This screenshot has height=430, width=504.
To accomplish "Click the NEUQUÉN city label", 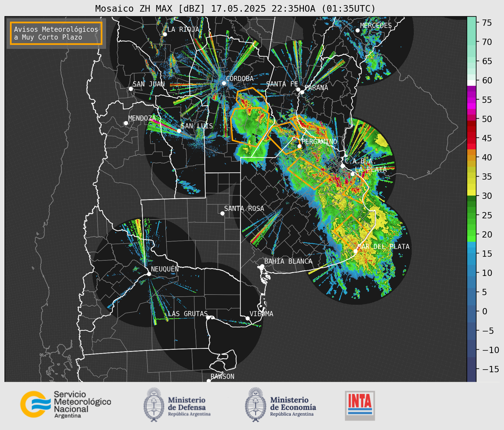I will point(165,269).
